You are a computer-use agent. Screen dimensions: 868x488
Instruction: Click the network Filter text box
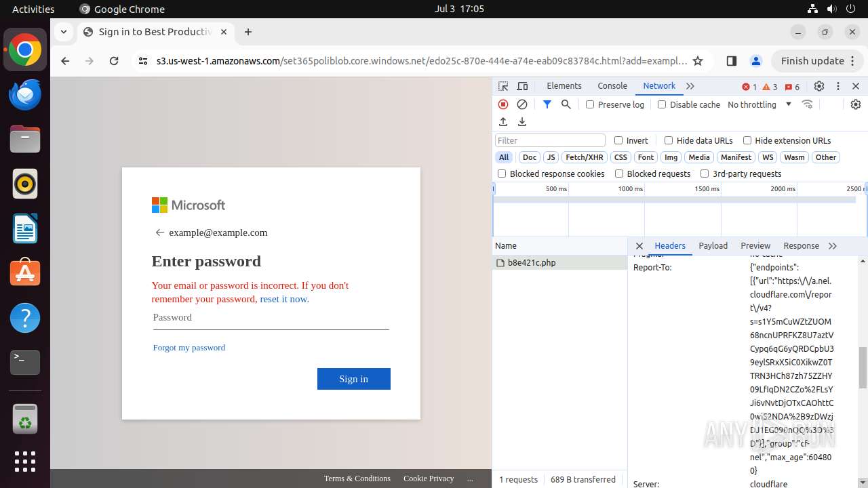pyautogui.click(x=550, y=140)
